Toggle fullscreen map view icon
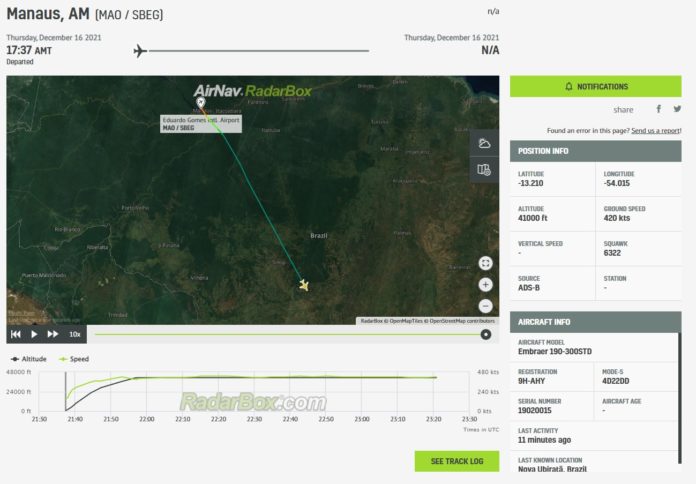The image size is (696, 484). point(486,263)
